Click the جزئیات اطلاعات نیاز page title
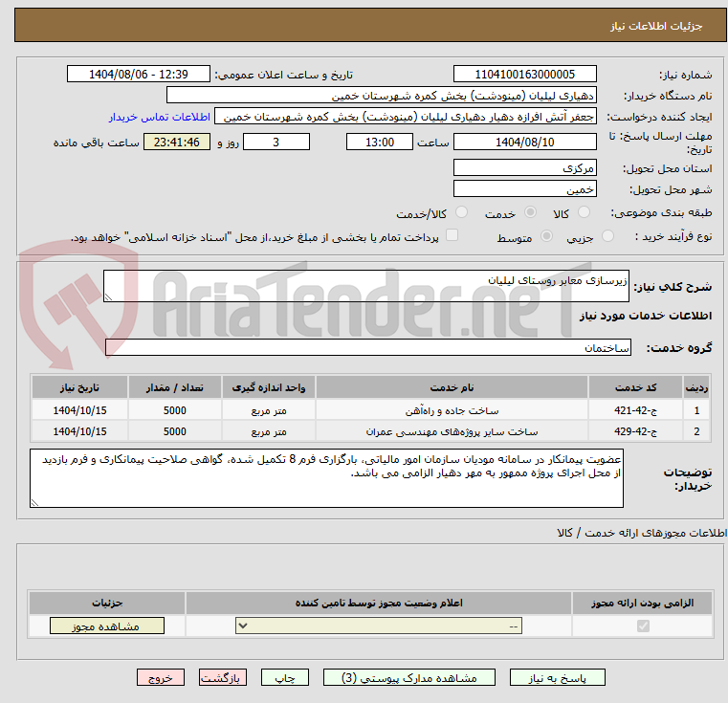 point(656,26)
